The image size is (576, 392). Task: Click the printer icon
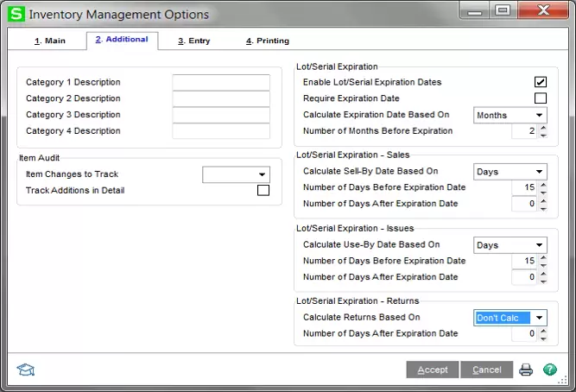click(x=526, y=370)
